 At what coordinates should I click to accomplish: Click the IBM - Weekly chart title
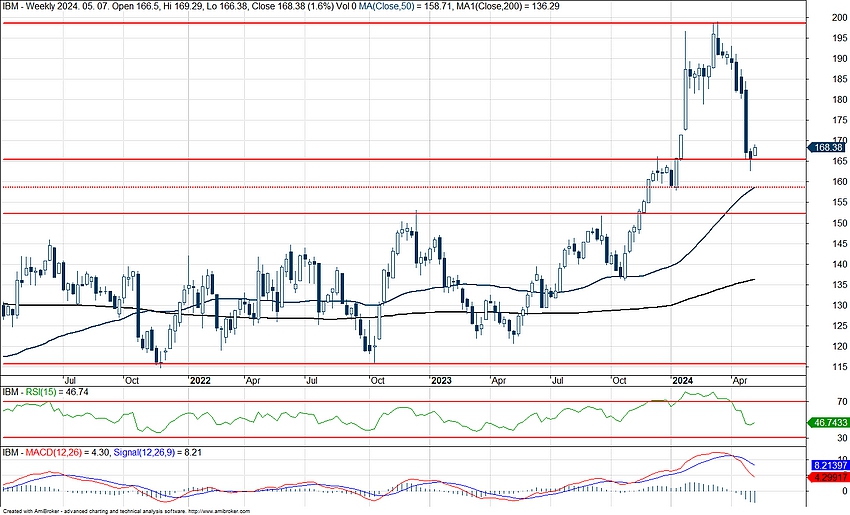[30, 6]
